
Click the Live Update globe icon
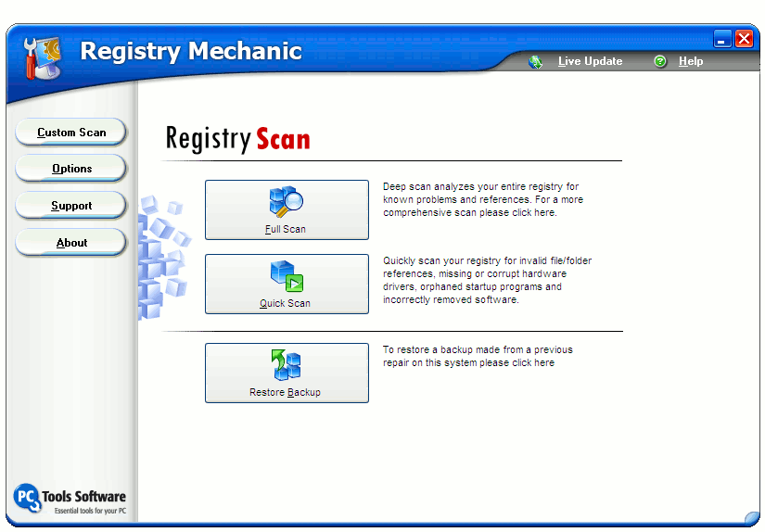tap(535, 62)
